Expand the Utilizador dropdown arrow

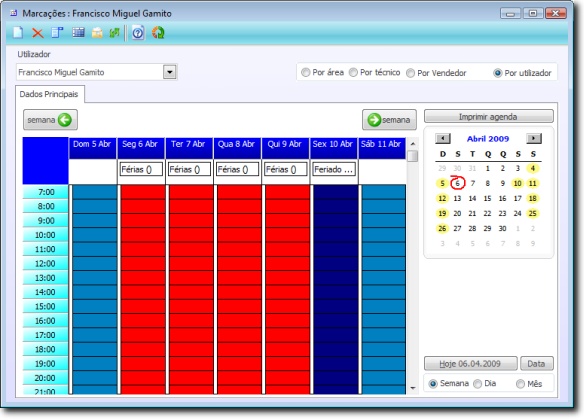169,72
